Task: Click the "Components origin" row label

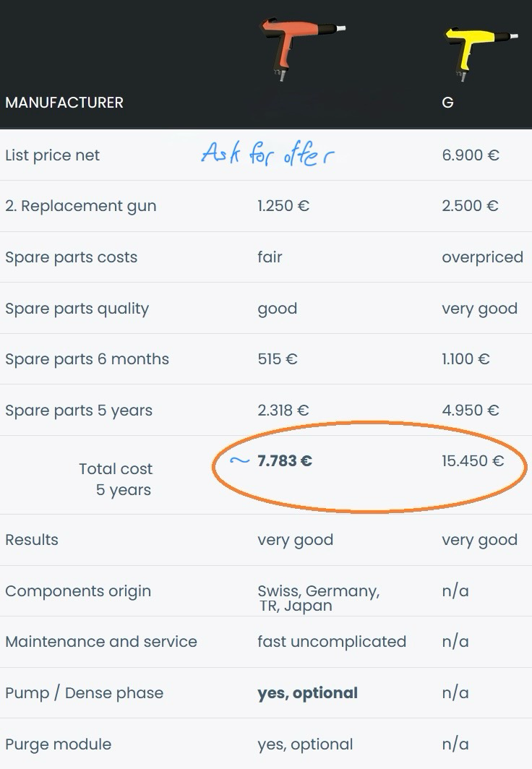Action: [78, 591]
